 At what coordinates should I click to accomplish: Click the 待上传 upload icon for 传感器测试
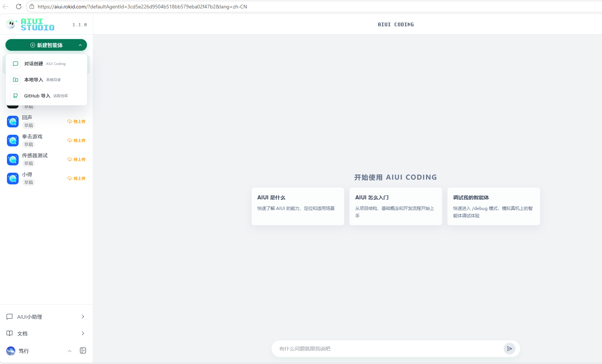click(x=70, y=160)
